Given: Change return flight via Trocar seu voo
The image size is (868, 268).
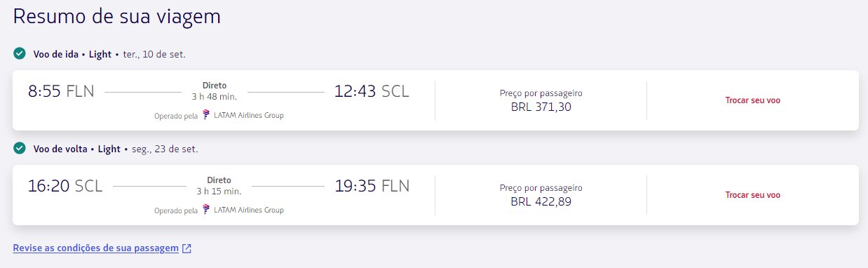Looking at the screenshot, I should 752,195.
